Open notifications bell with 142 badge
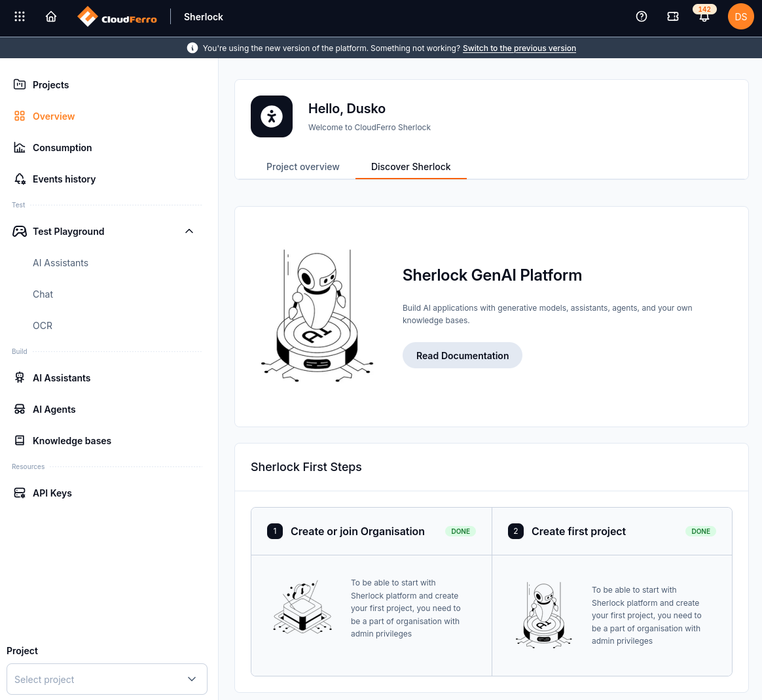Image resolution: width=762 pixels, height=700 pixels. pyautogui.click(x=704, y=14)
